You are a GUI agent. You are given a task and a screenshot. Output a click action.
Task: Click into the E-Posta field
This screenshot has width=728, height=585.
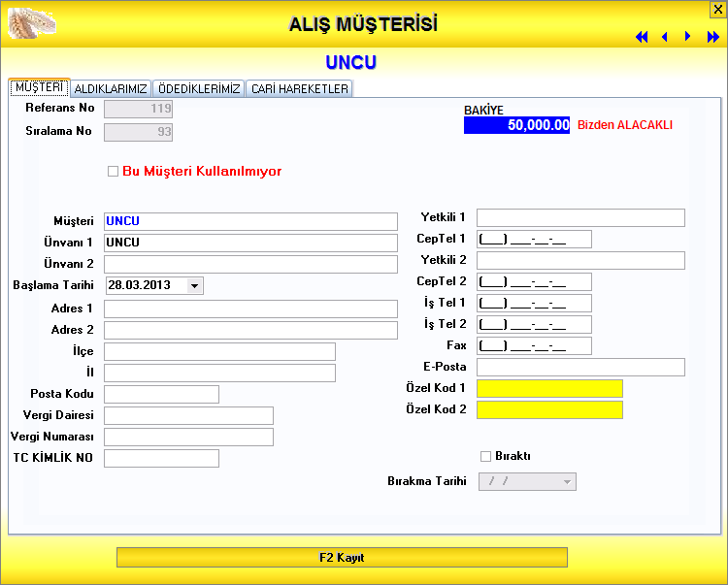(580, 367)
